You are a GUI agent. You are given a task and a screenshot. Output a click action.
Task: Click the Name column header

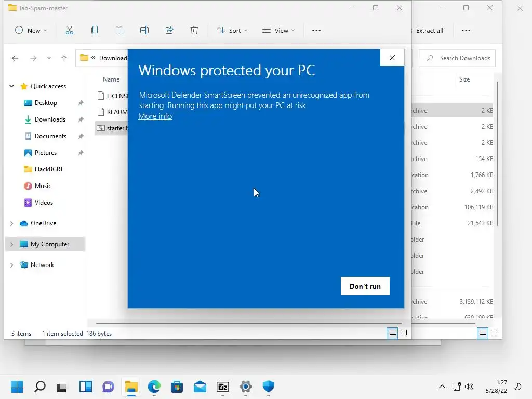coord(111,79)
